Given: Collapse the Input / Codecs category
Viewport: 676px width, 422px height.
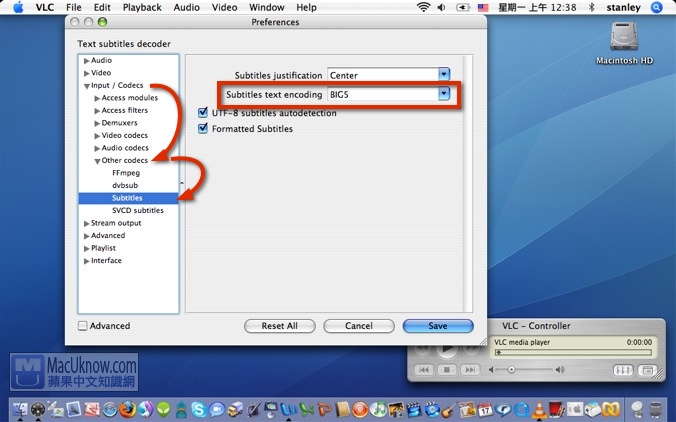Looking at the screenshot, I should (87, 86).
